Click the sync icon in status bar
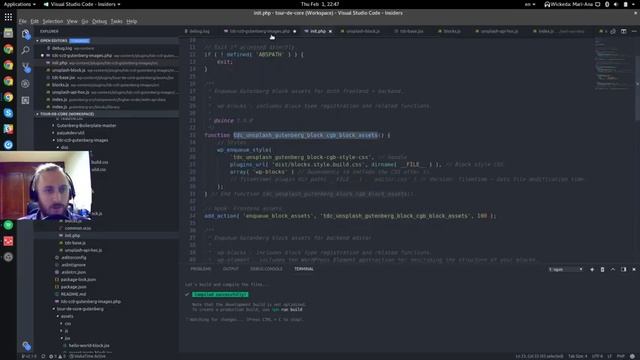 point(43,356)
